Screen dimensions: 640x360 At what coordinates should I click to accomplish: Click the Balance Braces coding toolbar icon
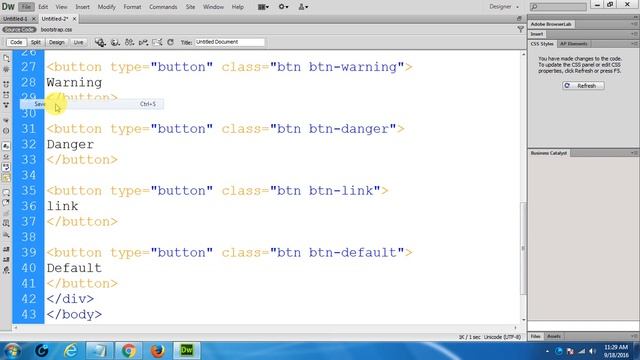pyautogui.click(x=6, y=131)
